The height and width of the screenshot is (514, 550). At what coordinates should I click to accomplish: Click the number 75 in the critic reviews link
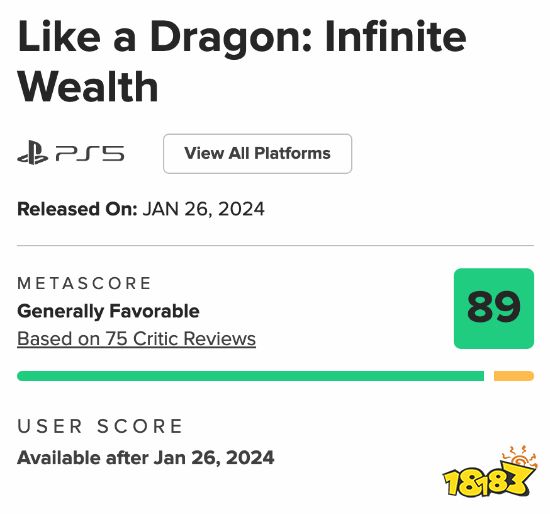pyautogui.click(x=116, y=339)
